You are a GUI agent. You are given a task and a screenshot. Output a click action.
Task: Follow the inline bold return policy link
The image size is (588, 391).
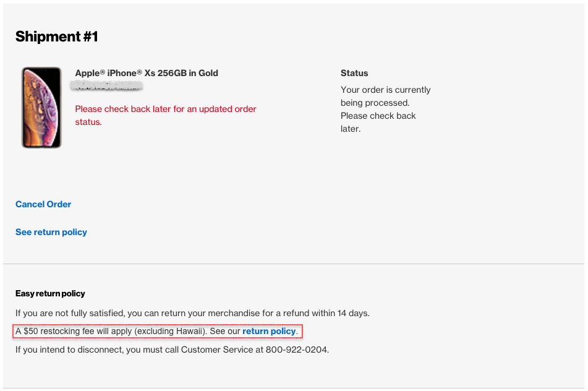pyautogui.click(x=269, y=332)
